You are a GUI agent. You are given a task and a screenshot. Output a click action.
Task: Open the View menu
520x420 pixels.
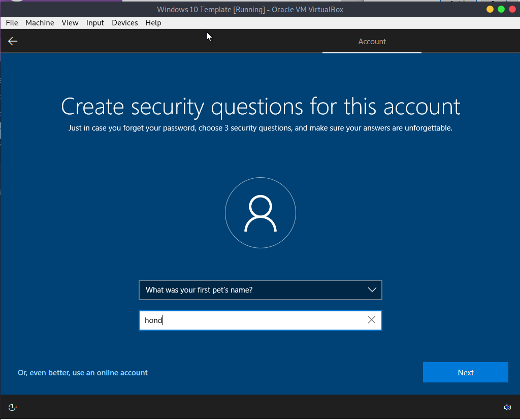point(70,22)
